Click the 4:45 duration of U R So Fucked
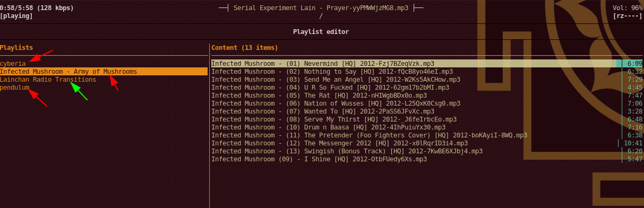This screenshot has width=644, height=208. (635, 88)
